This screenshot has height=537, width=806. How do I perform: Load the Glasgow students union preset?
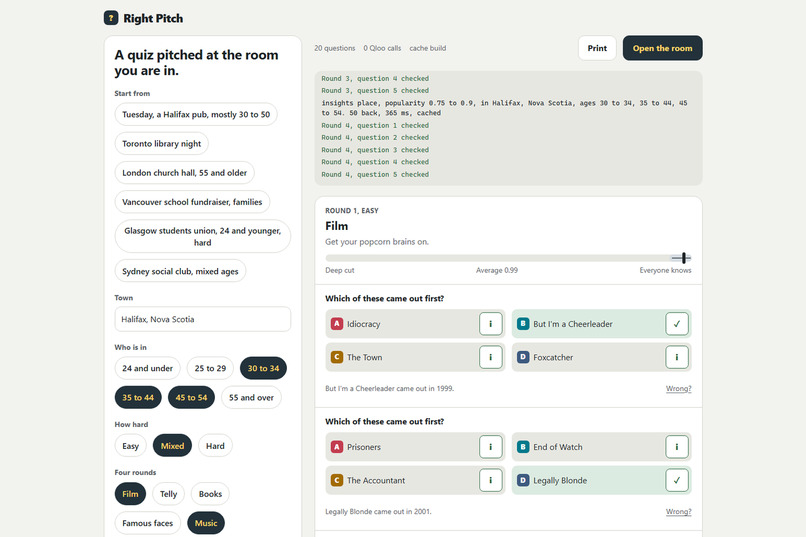[x=203, y=236]
